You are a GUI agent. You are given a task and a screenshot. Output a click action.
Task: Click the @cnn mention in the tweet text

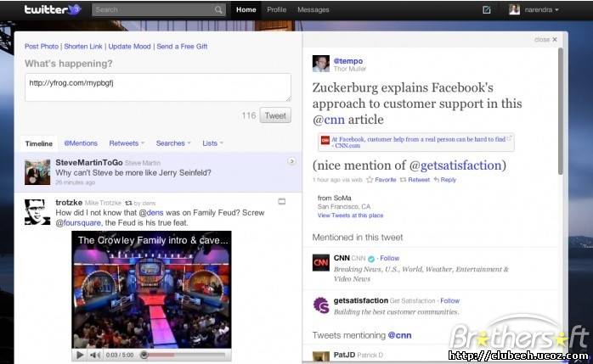coord(329,120)
